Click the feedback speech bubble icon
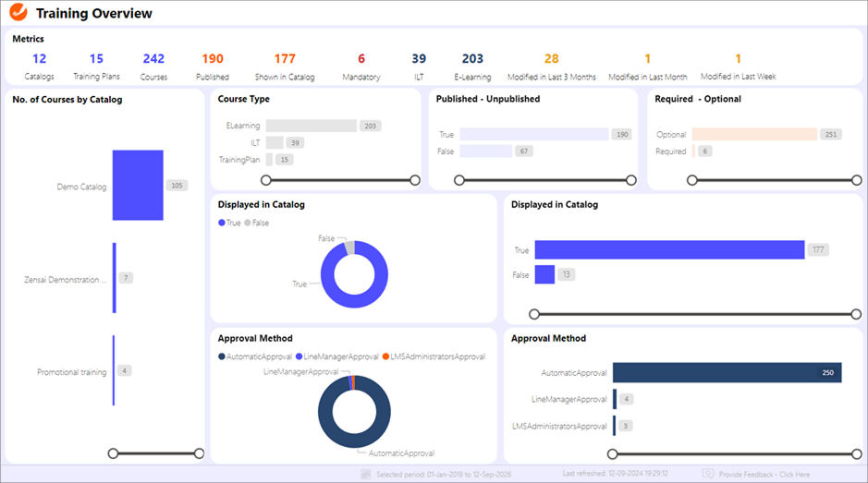 click(x=708, y=474)
